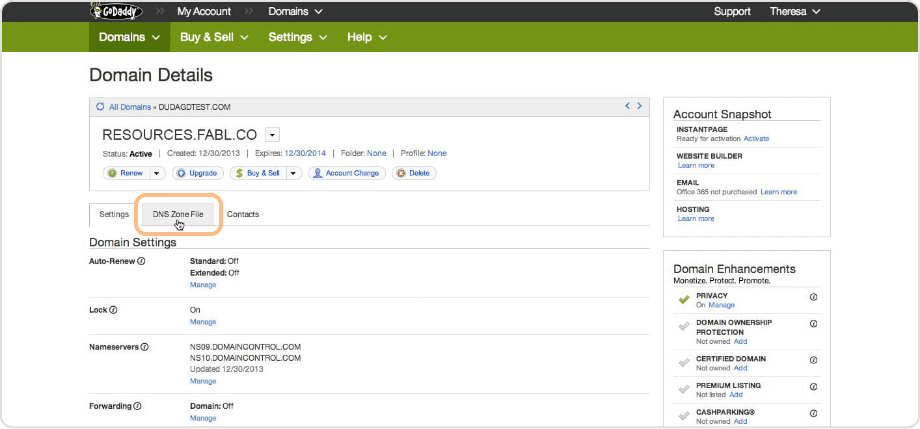Switch to the DNS Zone File tab
920x429 pixels.
(178, 214)
